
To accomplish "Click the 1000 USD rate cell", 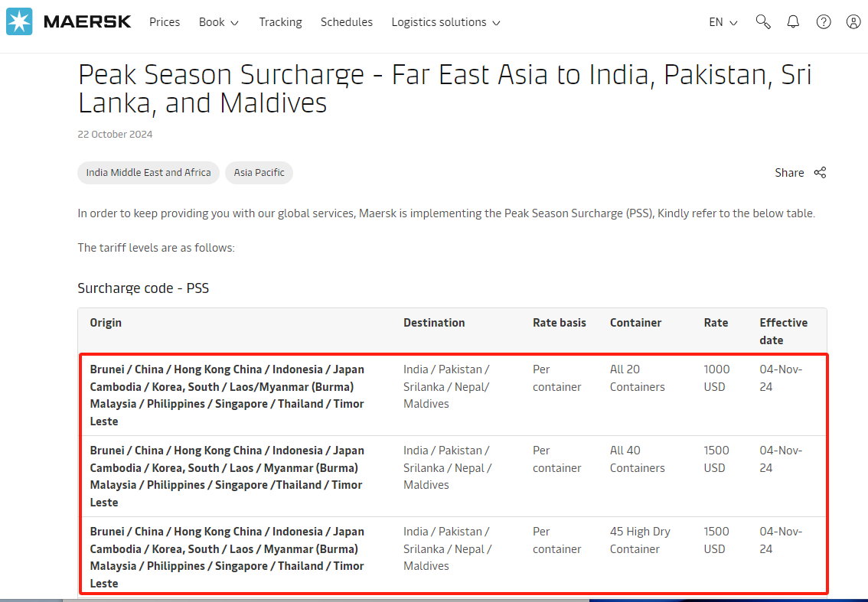I will click(x=716, y=378).
